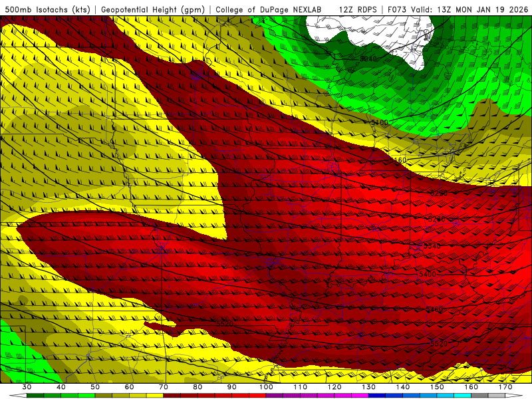Select the 100 value on the color scale

(266, 387)
